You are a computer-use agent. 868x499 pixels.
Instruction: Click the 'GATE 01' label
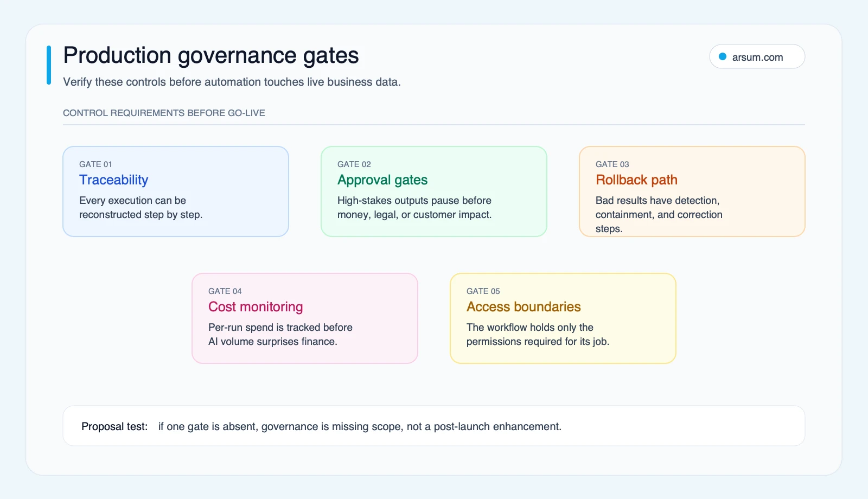tap(95, 164)
